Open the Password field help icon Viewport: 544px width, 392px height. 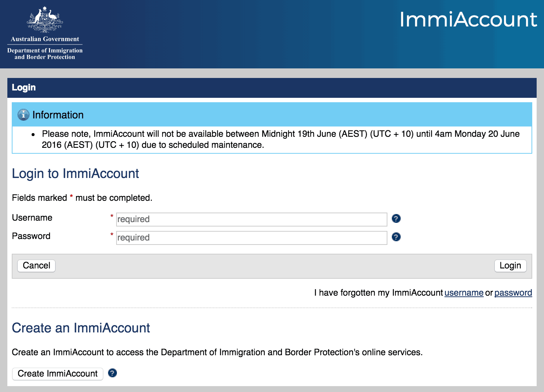[x=396, y=237]
